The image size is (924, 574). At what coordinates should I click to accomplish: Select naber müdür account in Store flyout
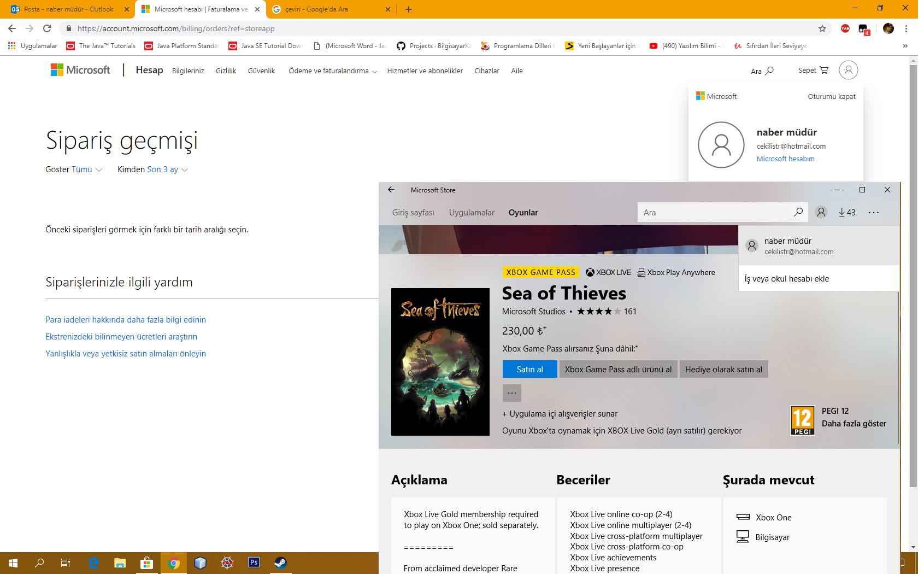tap(819, 246)
